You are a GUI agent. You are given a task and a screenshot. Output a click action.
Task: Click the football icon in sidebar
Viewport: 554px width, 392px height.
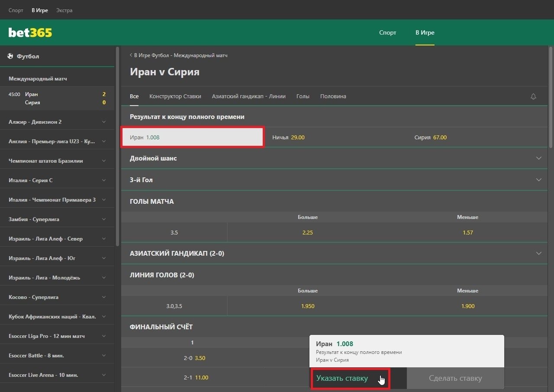point(10,56)
